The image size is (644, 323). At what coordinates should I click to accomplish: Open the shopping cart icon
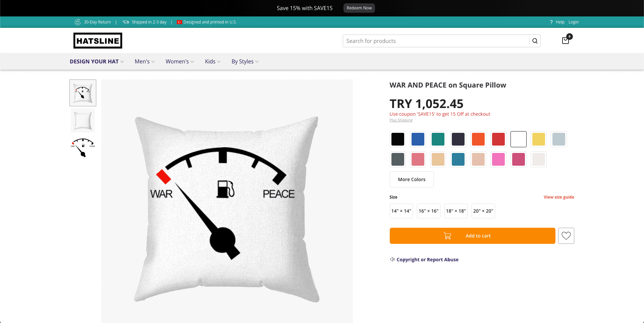566,40
